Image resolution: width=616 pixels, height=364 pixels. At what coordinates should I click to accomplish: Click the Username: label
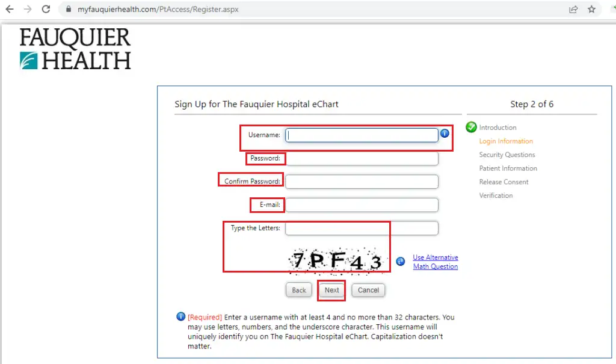[264, 135]
